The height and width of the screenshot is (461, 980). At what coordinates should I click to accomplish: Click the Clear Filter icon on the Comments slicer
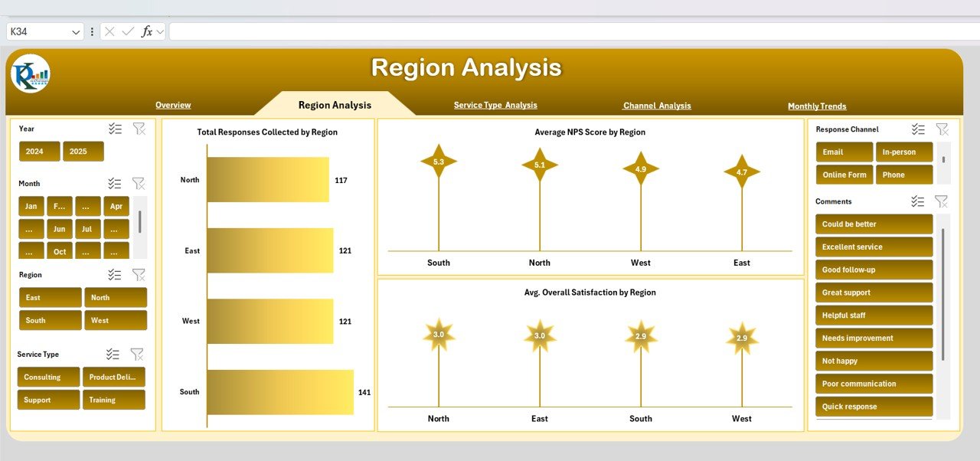942,201
